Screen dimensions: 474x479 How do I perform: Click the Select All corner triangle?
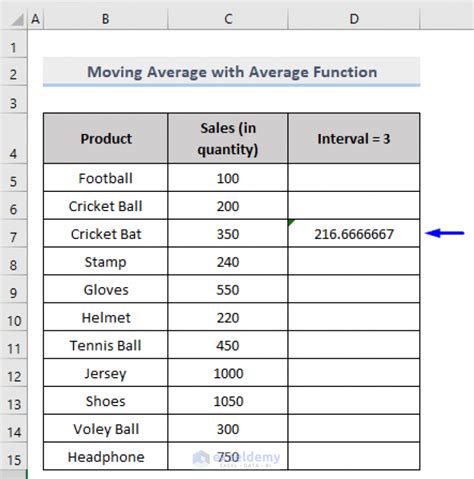pos(18,20)
